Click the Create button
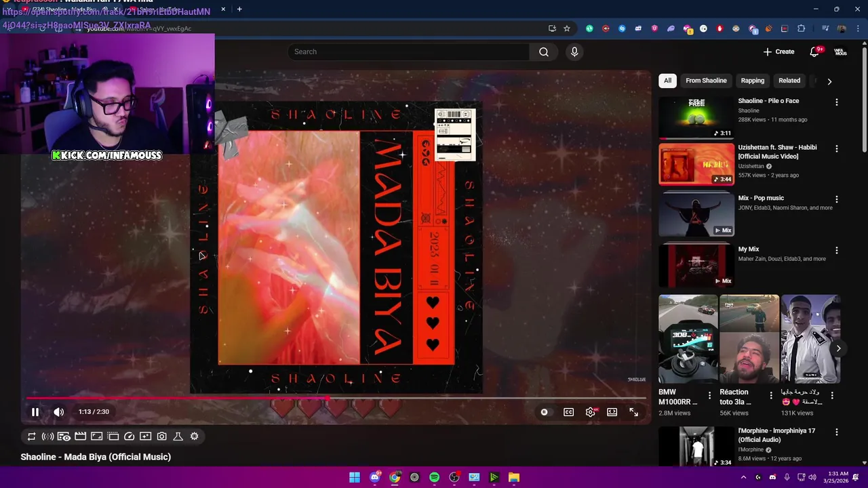Viewport: 868px width, 488px height. tap(778, 52)
